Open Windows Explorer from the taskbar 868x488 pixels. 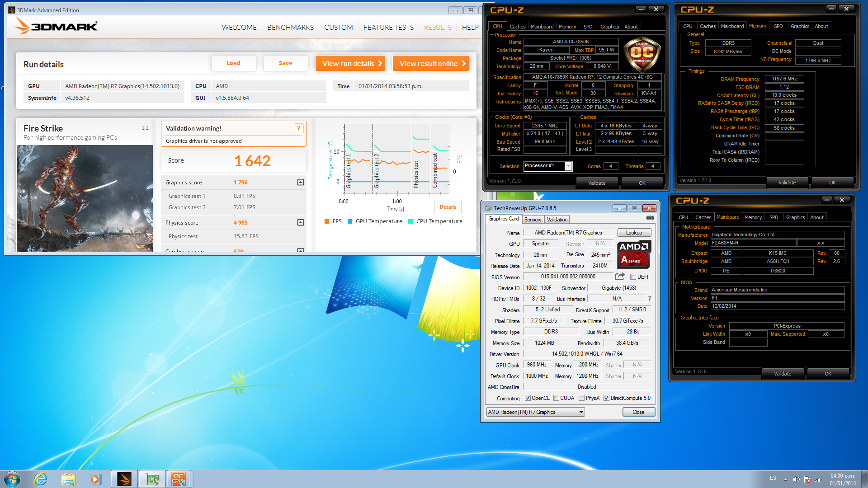(x=68, y=479)
